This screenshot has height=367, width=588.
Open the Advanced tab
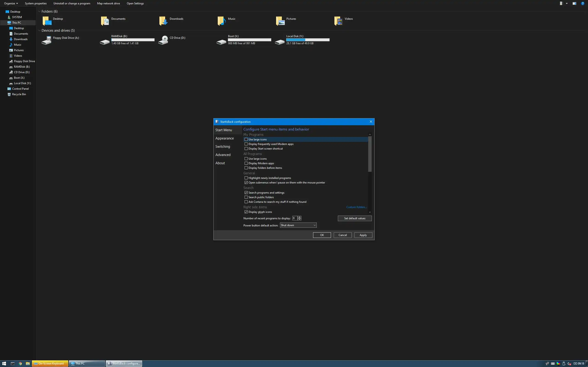pos(223,155)
